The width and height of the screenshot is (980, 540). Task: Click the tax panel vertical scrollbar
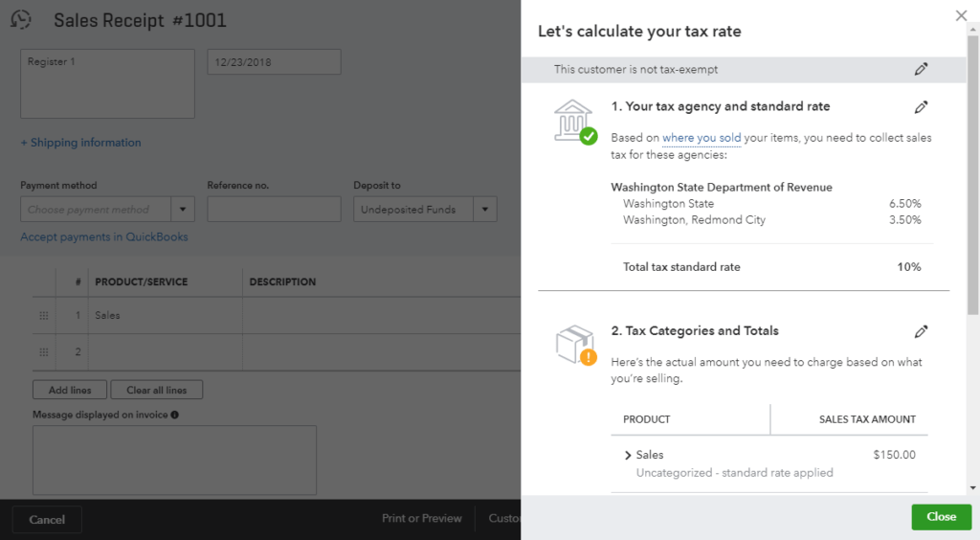(x=972, y=172)
